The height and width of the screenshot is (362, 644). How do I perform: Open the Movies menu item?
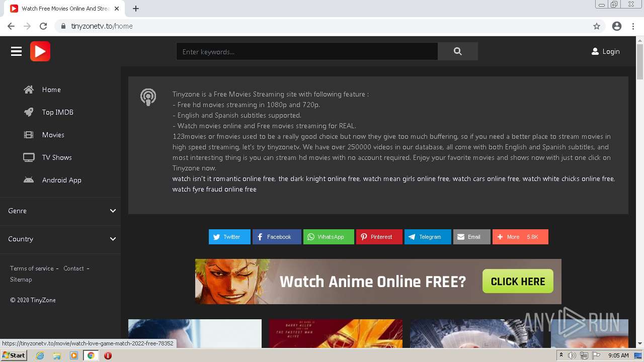click(53, 135)
